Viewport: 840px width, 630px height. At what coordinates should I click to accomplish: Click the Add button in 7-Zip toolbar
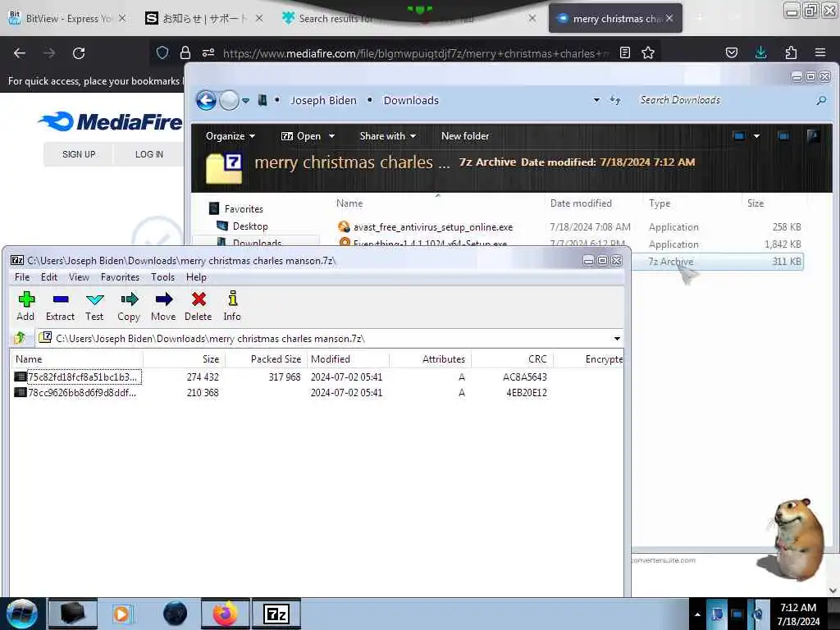tap(25, 306)
